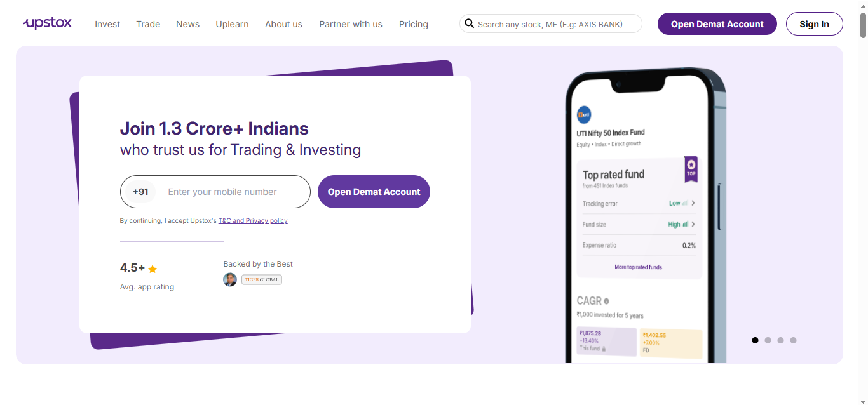Click the investor portrait under Backed by the Best

[230, 279]
